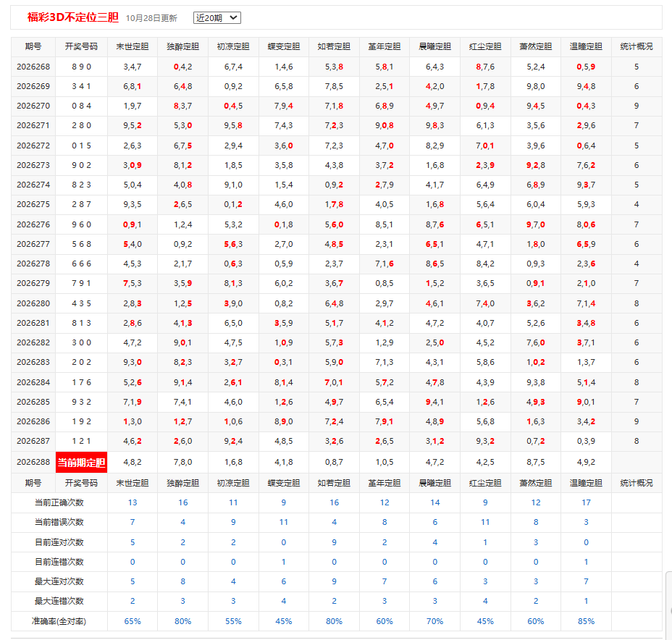The image size is (672, 640).
Task: Select the 目前连错次数 row label
Action: [59, 562]
